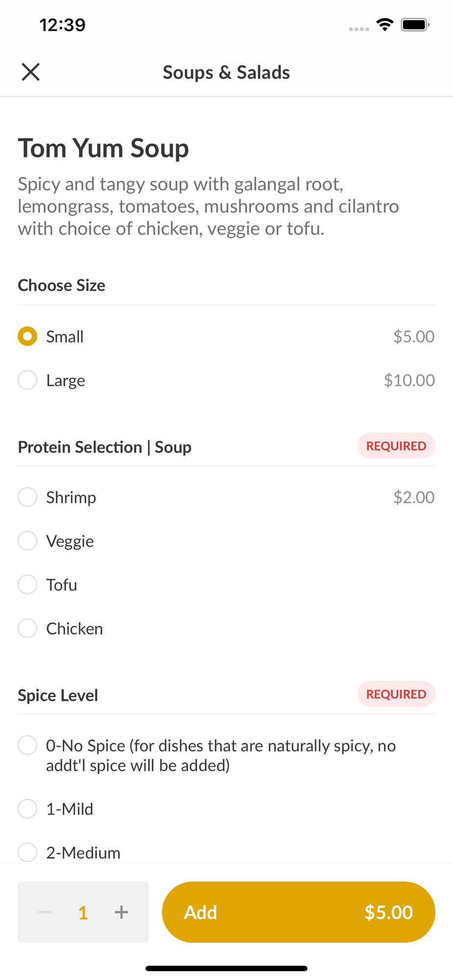Choose 0-No Spice level
This screenshot has height=980, width=453.
click(x=226, y=756)
